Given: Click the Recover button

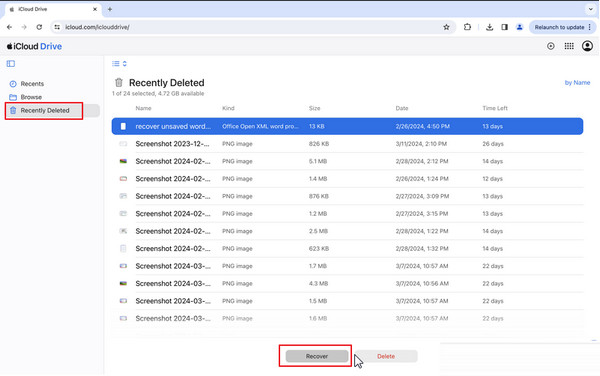Looking at the screenshot, I should (317, 356).
